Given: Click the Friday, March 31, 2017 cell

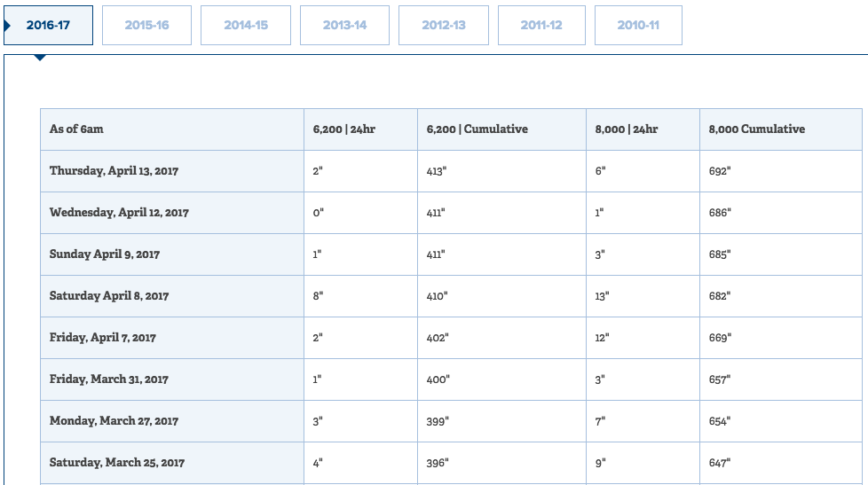Looking at the screenshot, I should 172,379.
